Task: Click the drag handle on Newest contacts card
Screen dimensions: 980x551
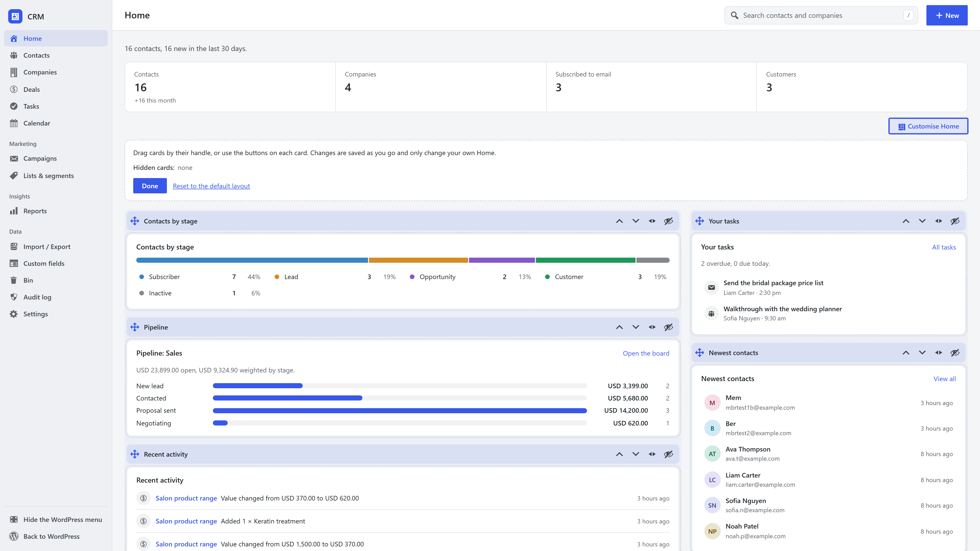Action: (x=700, y=353)
